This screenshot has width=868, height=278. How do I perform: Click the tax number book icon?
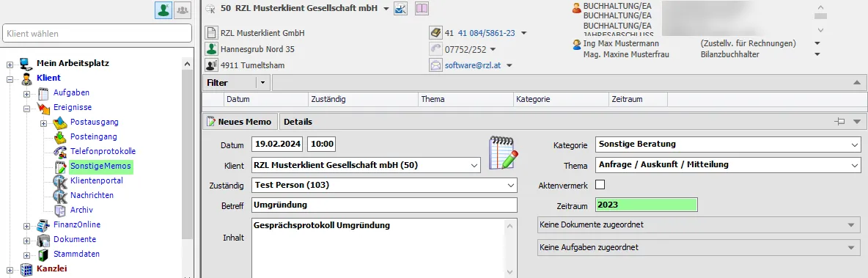click(435, 33)
